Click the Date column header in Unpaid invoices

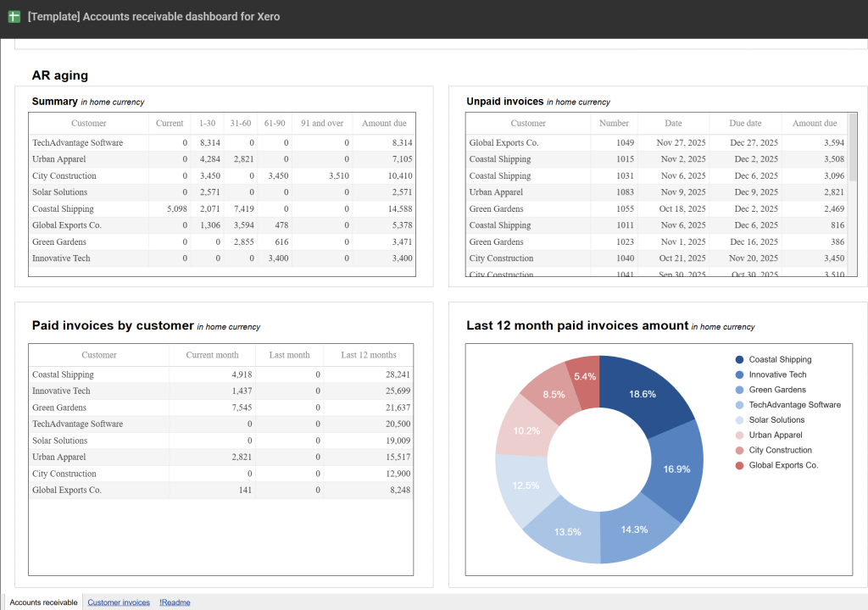click(673, 124)
